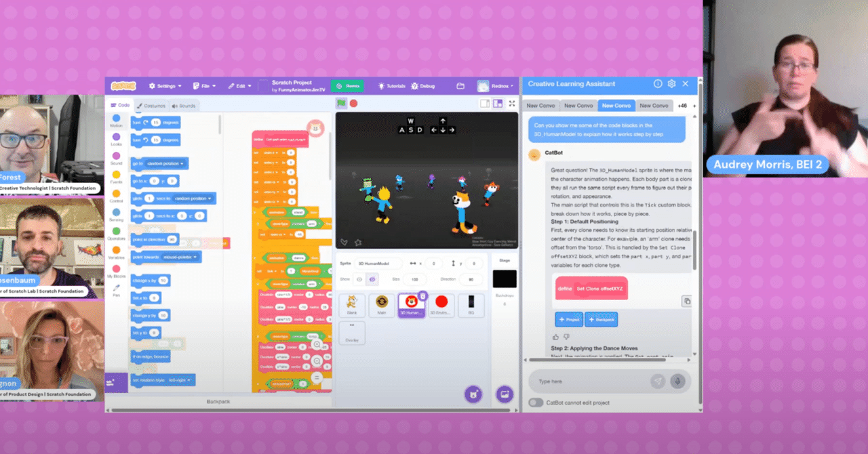Select the Main sprite thumbnail
868x454 pixels.
click(x=382, y=305)
